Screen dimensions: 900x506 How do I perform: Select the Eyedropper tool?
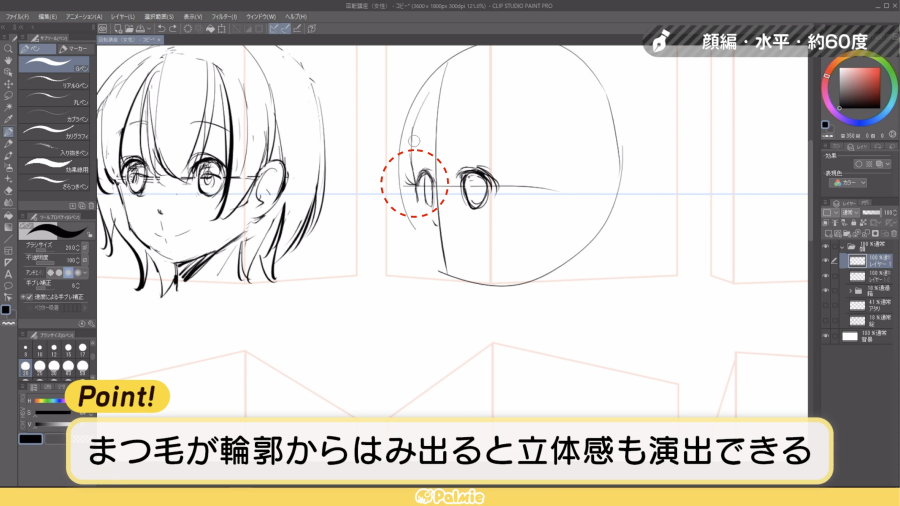tap(8, 119)
